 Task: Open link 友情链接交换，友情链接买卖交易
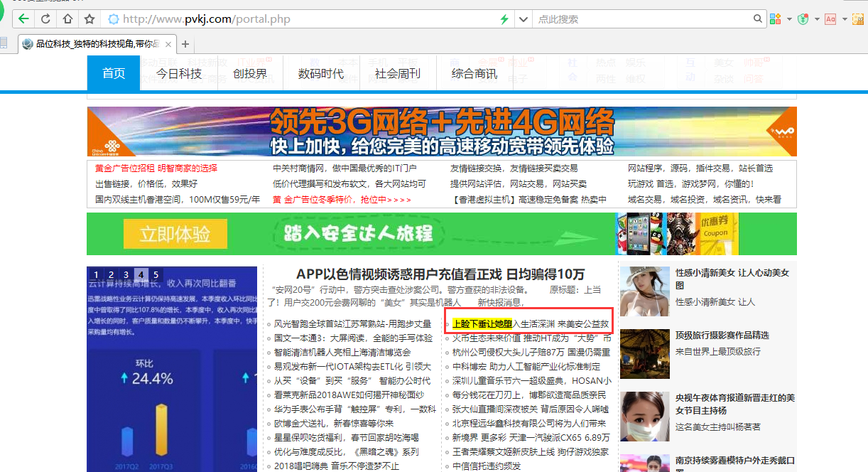click(514, 168)
